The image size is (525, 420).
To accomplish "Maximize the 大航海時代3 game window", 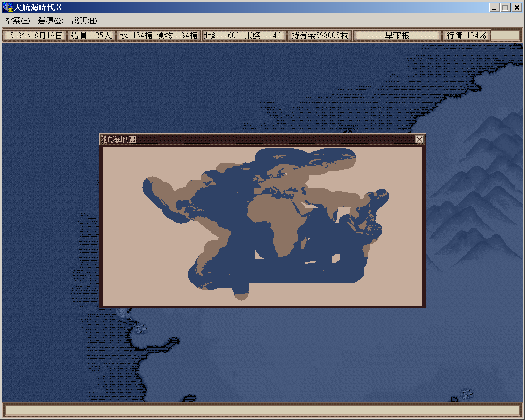I will click(x=505, y=7).
